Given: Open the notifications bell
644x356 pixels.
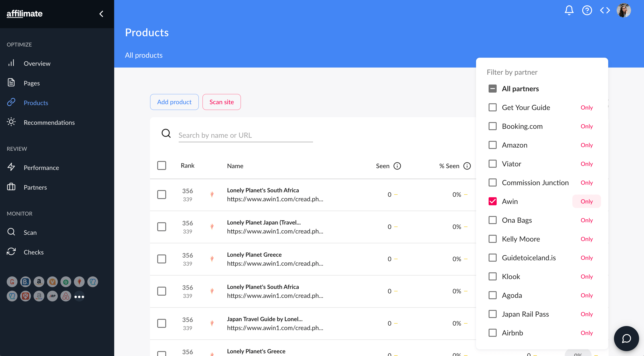Looking at the screenshot, I should (x=569, y=10).
